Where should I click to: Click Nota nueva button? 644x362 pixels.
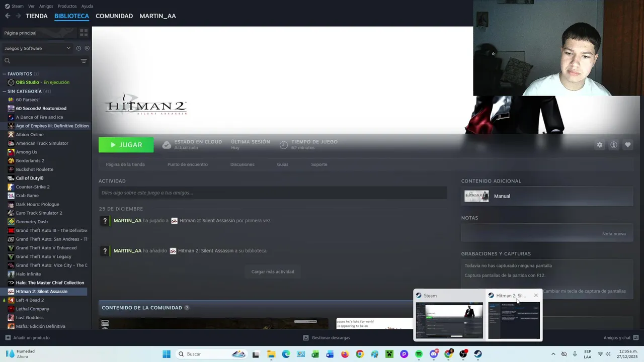pos(614,234)
